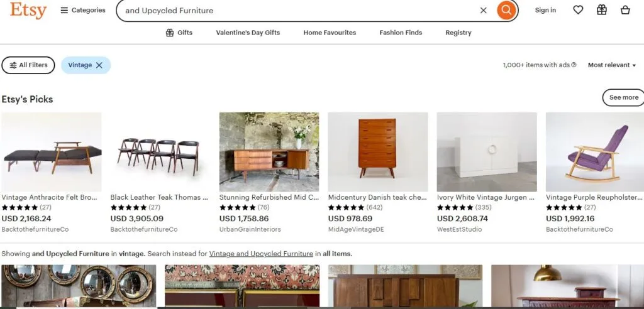This screenshot has height=309, width=644.
Task: Open the Fashion Finds navigation link
Action: (x=401, y=33)
